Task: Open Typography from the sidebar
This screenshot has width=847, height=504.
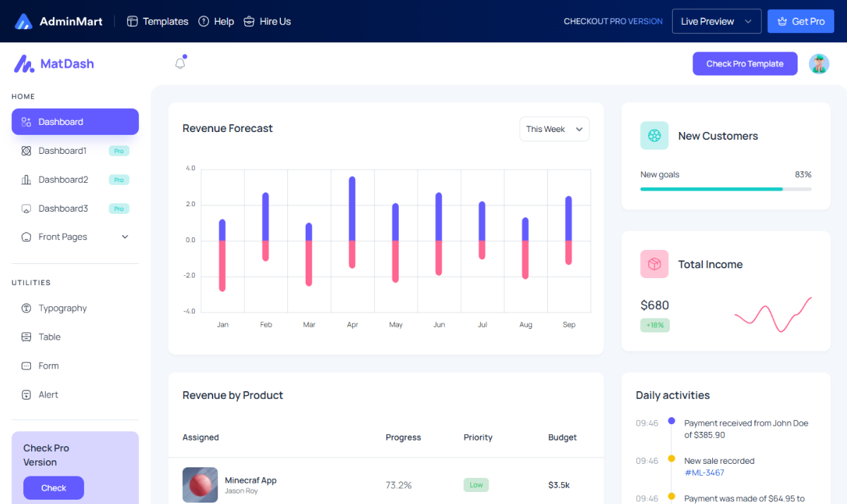Action: pyautogui.click(x=62, y=308)
